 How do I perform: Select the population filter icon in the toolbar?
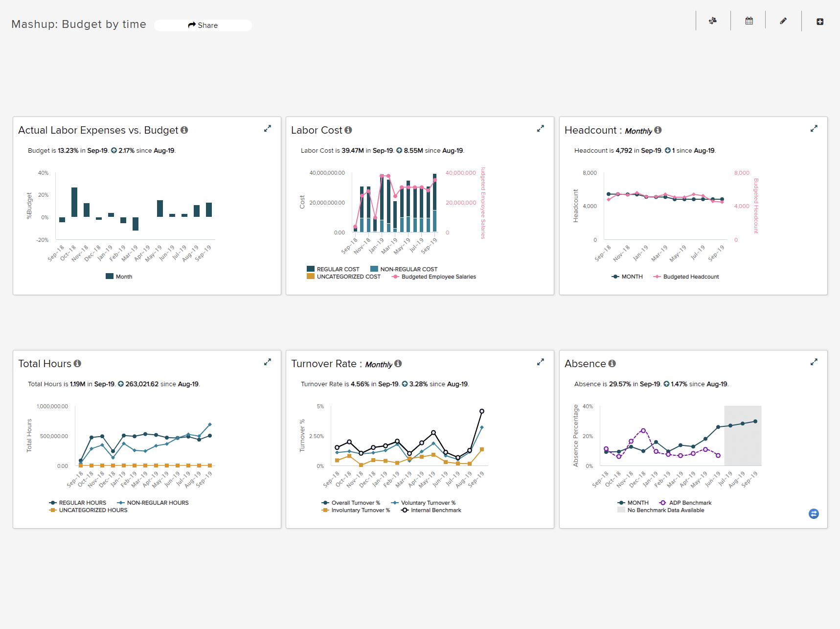[713, 21]
